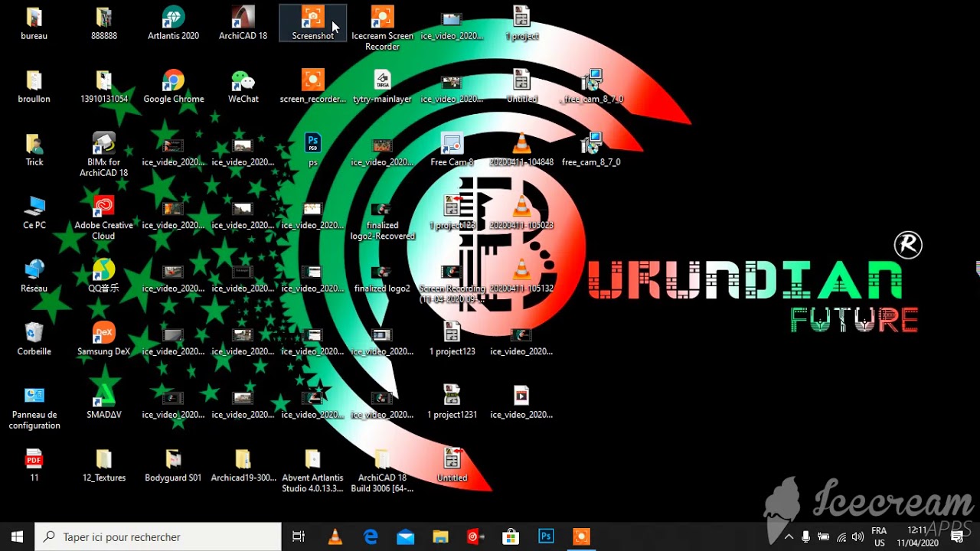Launch Icecream Screen Recorder from desktop
Screen dimensions: 980x551
tap(382, 28)
